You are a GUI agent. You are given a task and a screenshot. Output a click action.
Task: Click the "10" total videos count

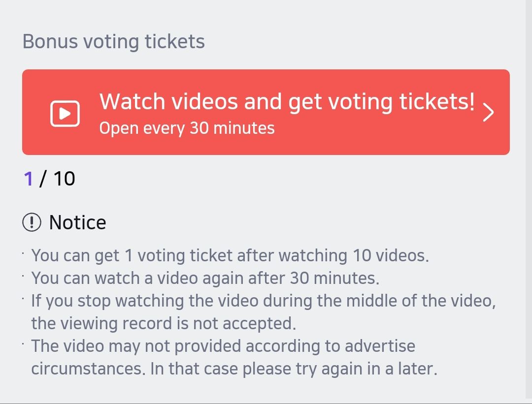64,179
